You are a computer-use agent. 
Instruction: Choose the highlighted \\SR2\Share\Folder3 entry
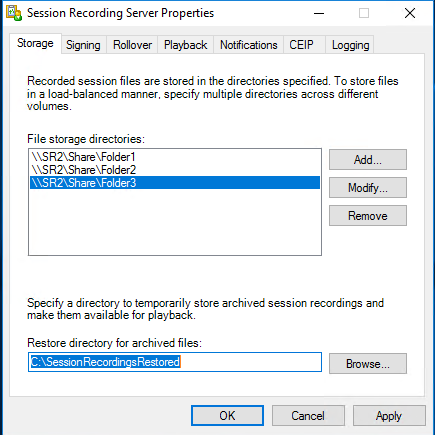(175, 183)
